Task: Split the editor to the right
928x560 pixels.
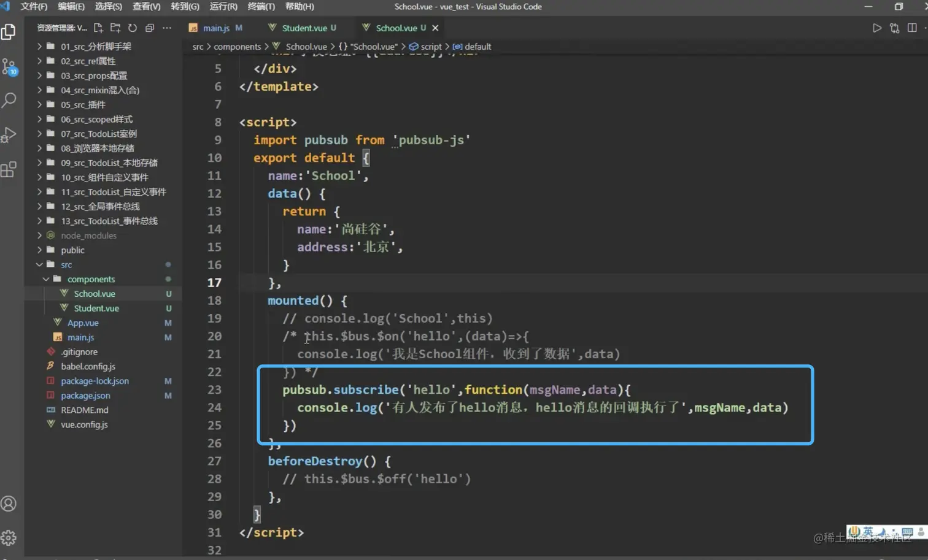Action: pyautogui.click(x=912, y=28)
